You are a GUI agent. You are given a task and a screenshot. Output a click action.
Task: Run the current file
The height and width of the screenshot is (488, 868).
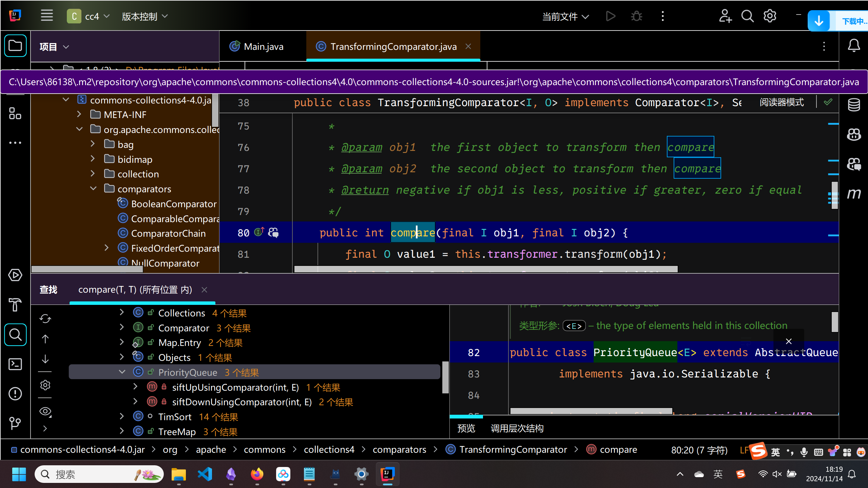point(610,16)
